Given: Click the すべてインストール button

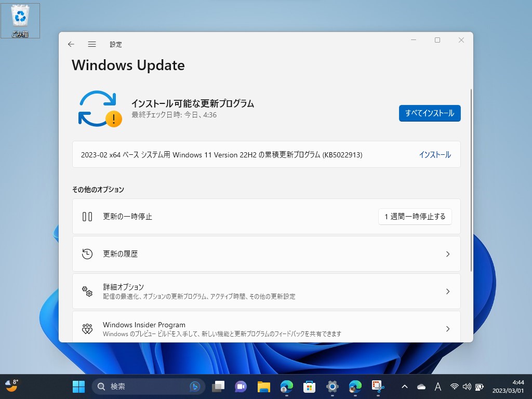Looking at the screenshot, I should point(430,113).
